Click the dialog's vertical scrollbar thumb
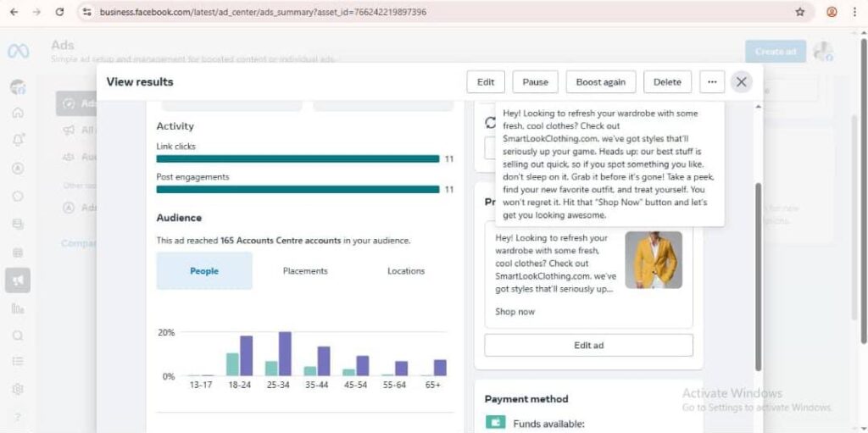Screen dimensions: 868x433 tap(759, 277)
